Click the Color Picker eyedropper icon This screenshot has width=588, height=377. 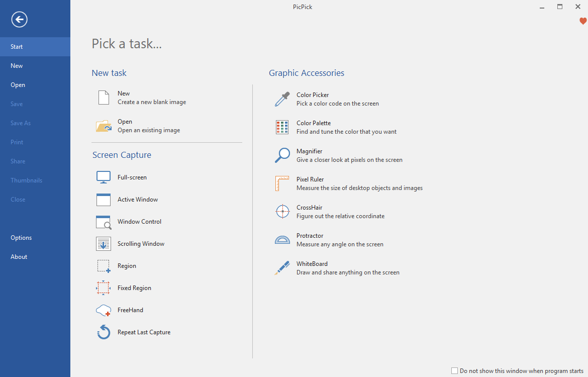(x=282, y=100)
